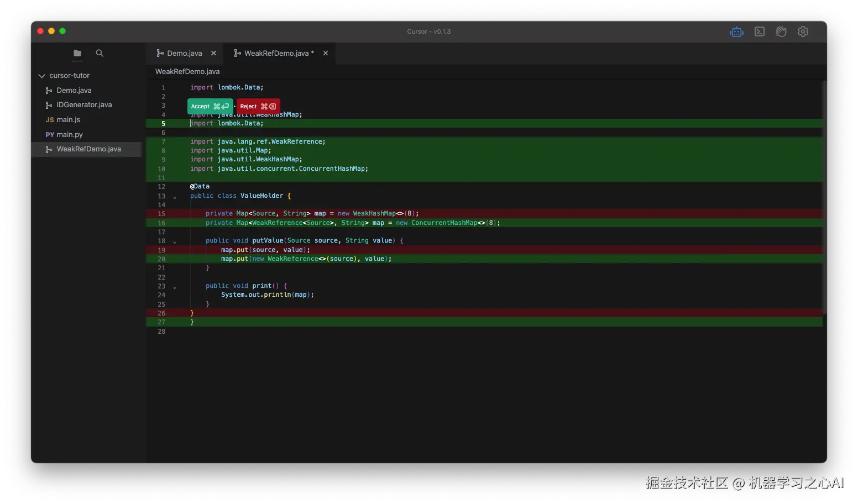The width and height of the screenshot is (858, 504).
Task: Open Cursor settings via gear icon
Action: pyautogui.click(x=803, y=32)
